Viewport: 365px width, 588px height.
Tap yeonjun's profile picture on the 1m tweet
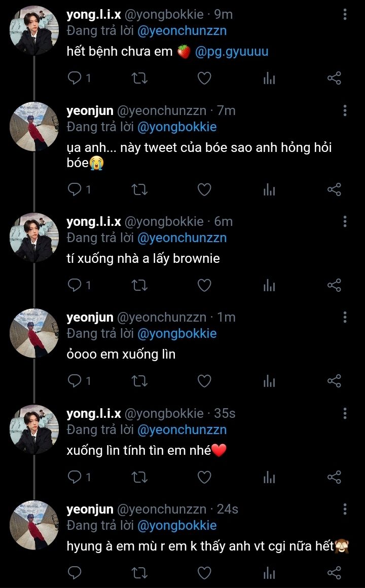[34, 333]
